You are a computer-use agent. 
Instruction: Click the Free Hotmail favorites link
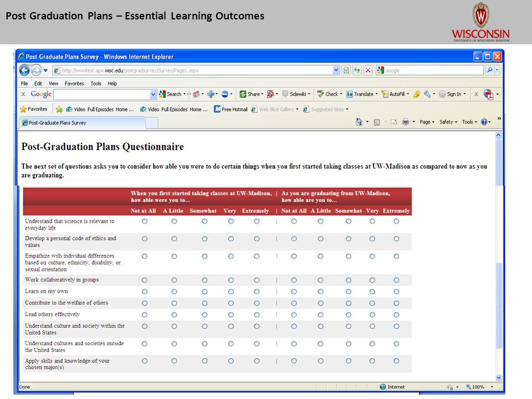[x=231, y=109]
